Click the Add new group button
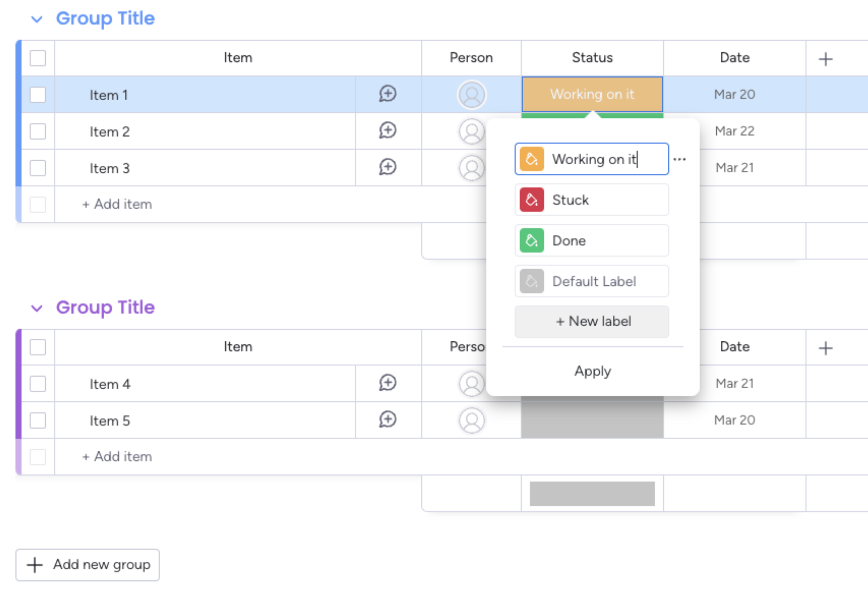The width and height of the screenshot is (868, 607). 87,565
